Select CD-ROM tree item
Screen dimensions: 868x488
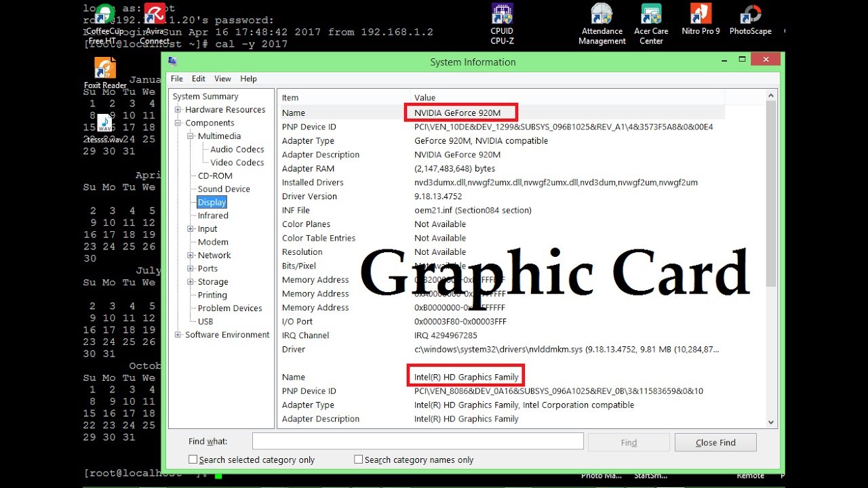click(215, 176)
